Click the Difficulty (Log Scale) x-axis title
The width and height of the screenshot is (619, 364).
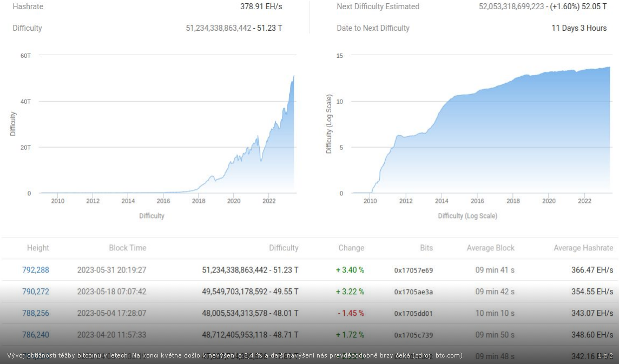tap(467, 216)
